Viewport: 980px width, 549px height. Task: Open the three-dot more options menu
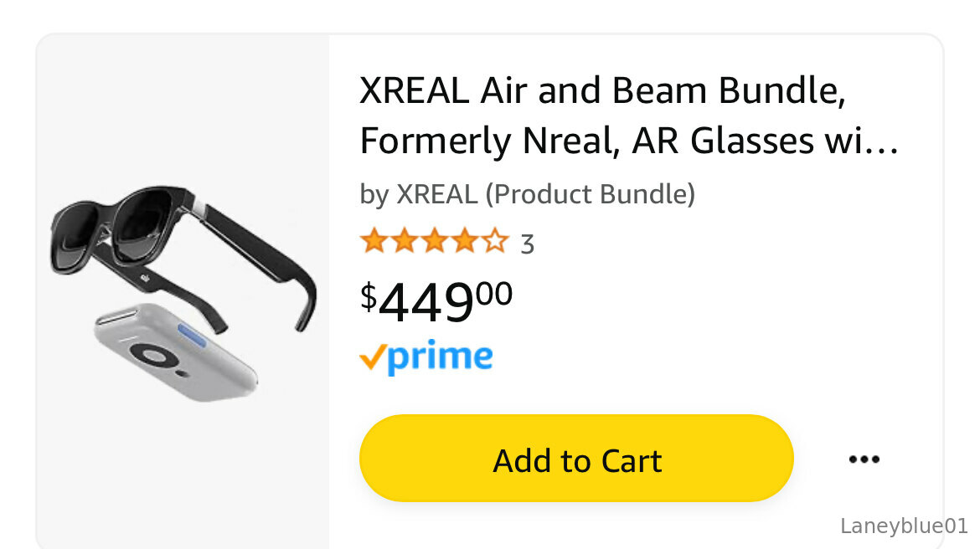tap(864, 459)
